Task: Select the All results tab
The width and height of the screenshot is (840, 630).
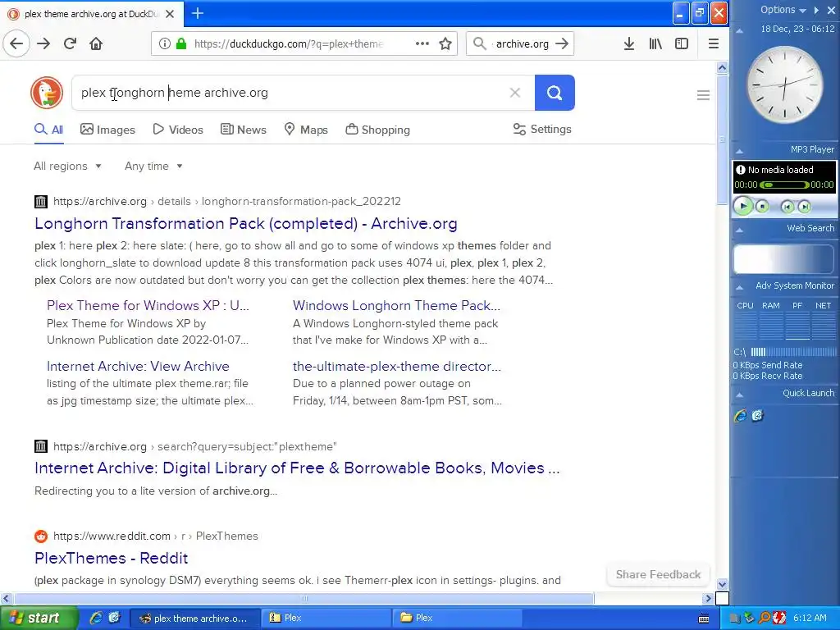Action: click(x=48, y=130)
